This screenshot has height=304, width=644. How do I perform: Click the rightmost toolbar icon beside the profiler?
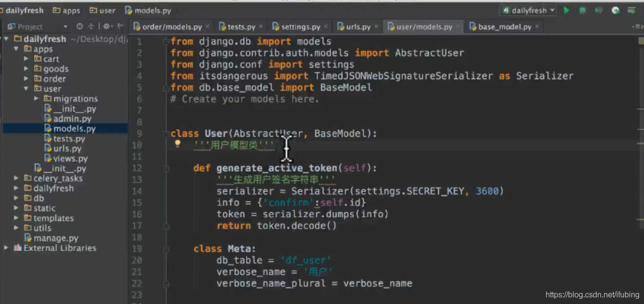(632, 10)
